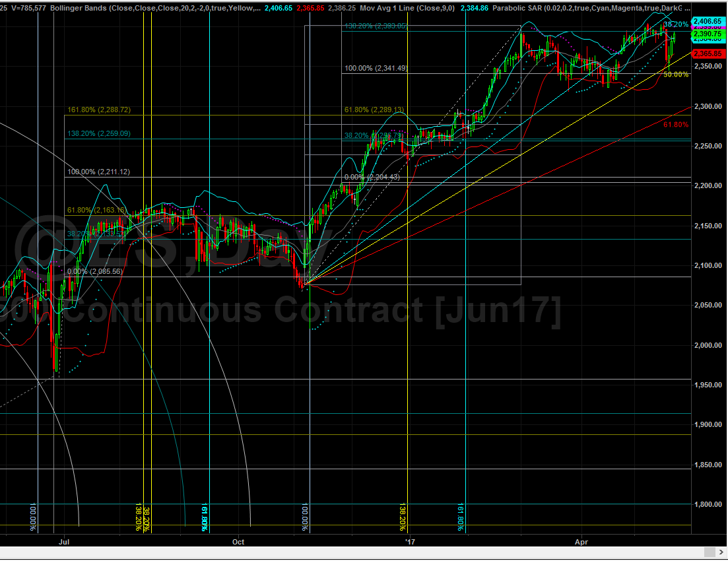Click the Oct label on time axis
The width and height of the screenshot is (728, 561).
pyautogui.click(x=238, y=542)
